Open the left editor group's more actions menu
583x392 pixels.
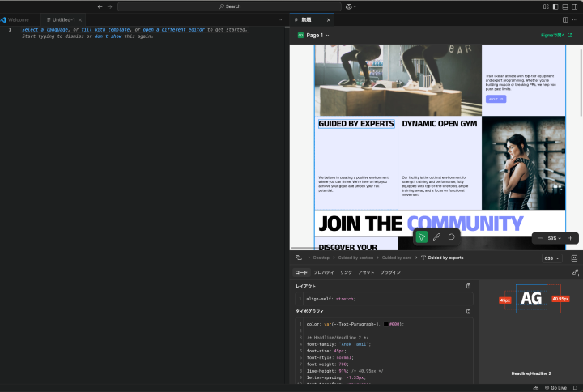point(281,20)
